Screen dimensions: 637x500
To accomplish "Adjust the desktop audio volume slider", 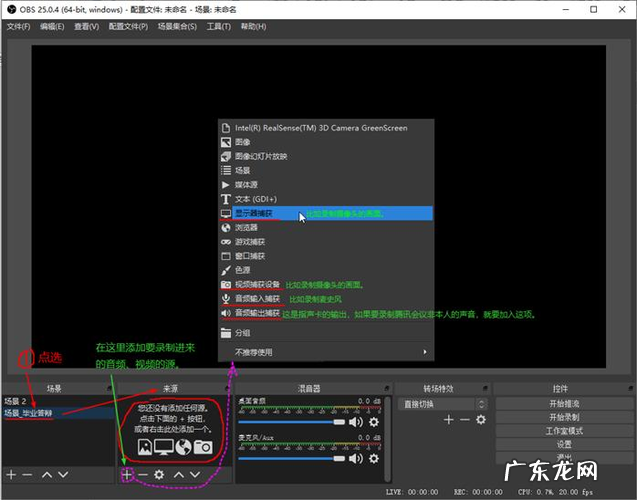I will coord(290,422).
